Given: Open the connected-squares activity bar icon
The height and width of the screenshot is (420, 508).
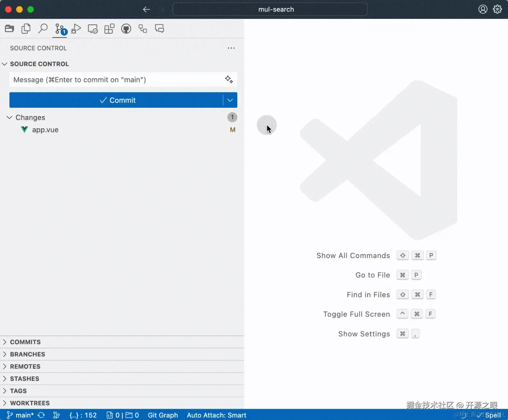Looking at the screenshot, I should (x=143, y=29).
